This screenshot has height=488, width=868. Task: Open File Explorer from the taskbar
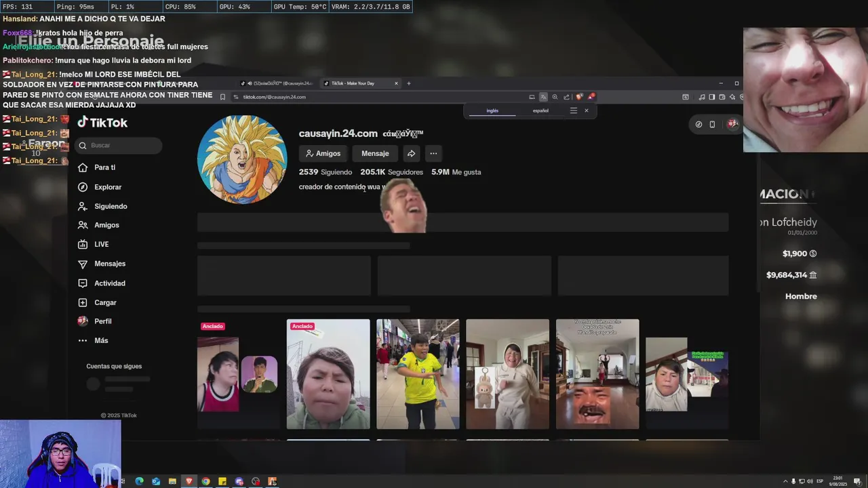point(172,481)
